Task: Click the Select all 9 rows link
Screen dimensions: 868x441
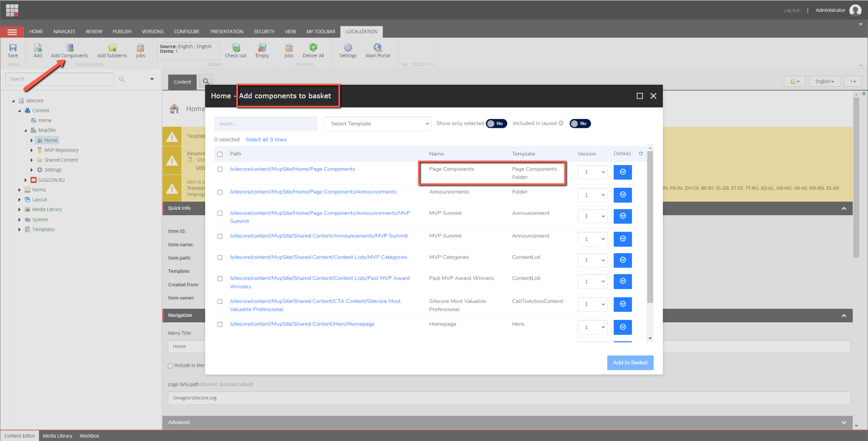Action: 266,139
